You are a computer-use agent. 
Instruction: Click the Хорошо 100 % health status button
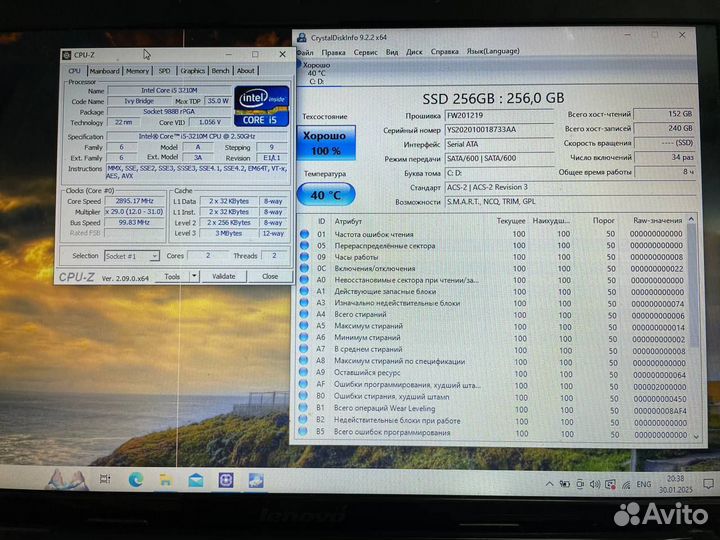(326, 143)
